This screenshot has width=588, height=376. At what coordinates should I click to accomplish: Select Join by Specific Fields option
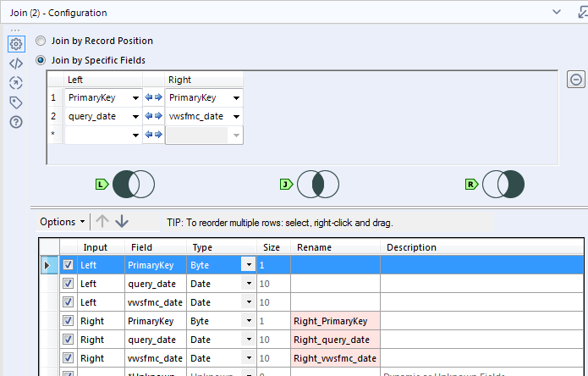tap(41, 60)
